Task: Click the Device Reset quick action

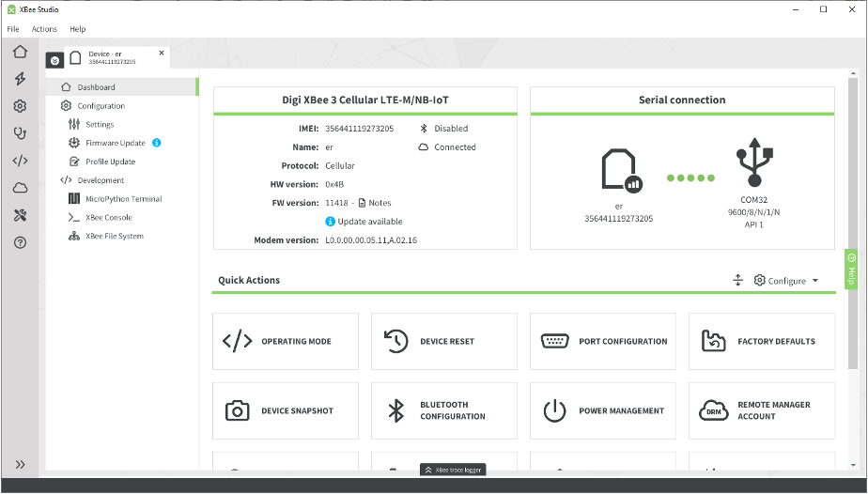Action: click(x=444, y=341)
